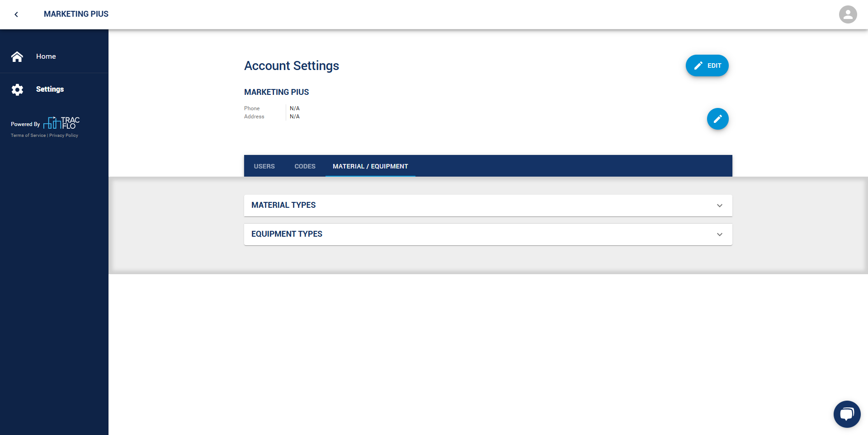The height and width of the screenshot is (435, 868).
Task: Click the round pencil edit company info button
Action: point(717,119)
